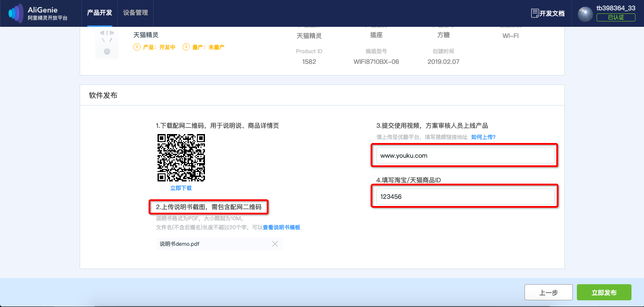Focus the Taobao/Tmall product ID field

click(465, 196)
